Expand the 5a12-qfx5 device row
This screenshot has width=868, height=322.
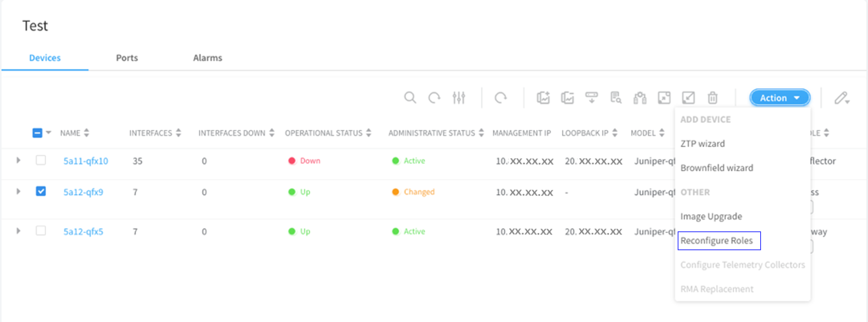tap(18, 231)
